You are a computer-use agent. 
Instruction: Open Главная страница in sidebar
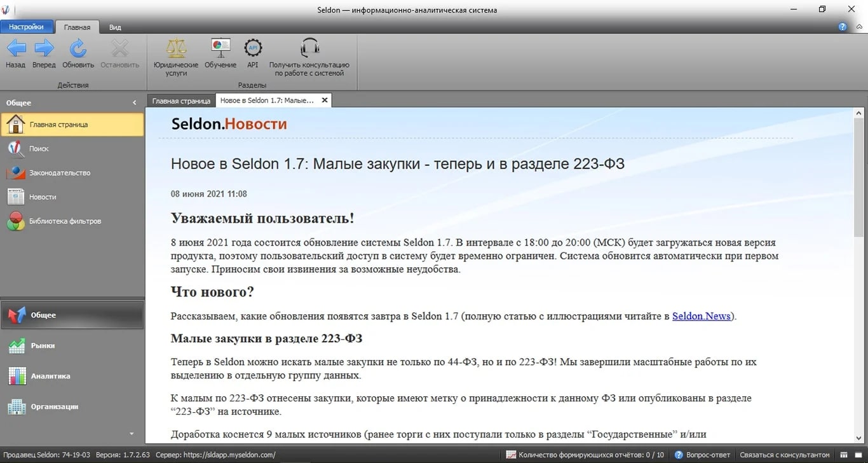72,125
